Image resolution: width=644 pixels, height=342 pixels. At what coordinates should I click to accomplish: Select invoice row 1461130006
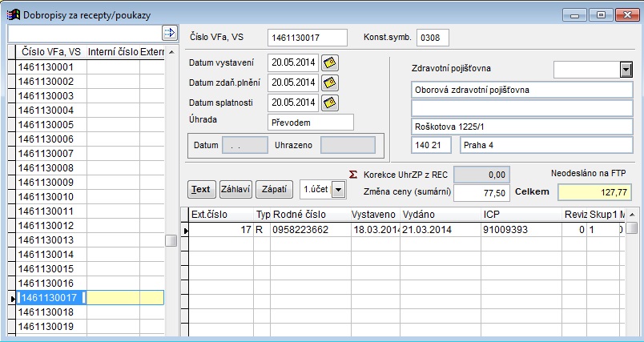coord(90,139)
